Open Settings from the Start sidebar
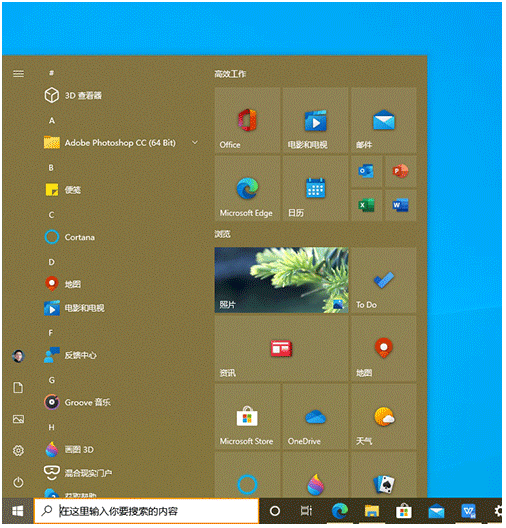The height and width of the screenshot is (528, 506). 19,451
